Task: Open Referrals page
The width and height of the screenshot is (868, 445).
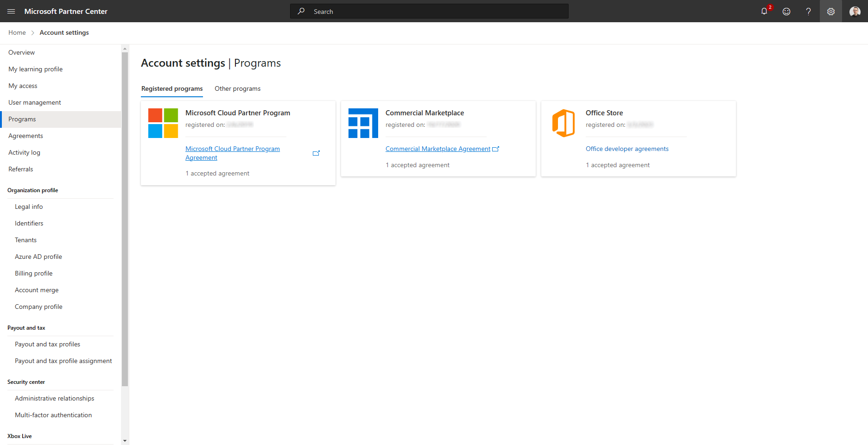Action: point(61,169)
